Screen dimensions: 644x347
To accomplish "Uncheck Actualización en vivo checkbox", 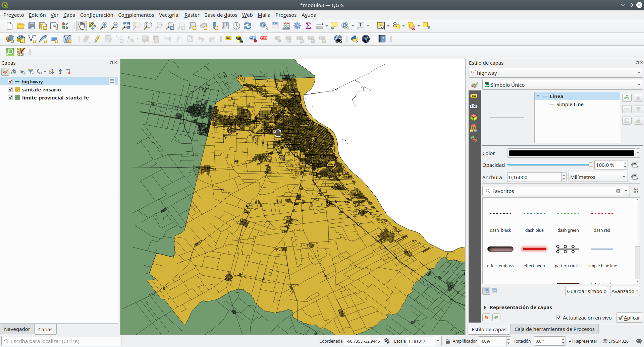I will click(x=559, y=318).
